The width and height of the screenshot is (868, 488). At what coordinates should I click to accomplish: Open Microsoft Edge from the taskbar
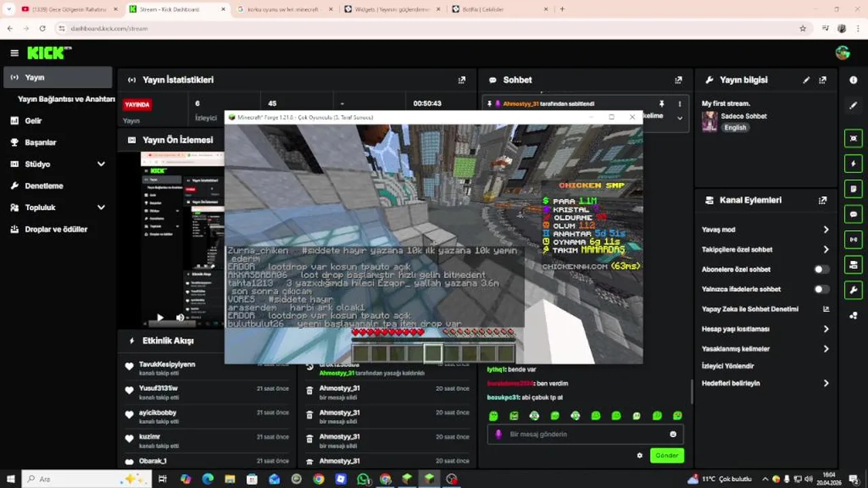click(x=208, y=479)
